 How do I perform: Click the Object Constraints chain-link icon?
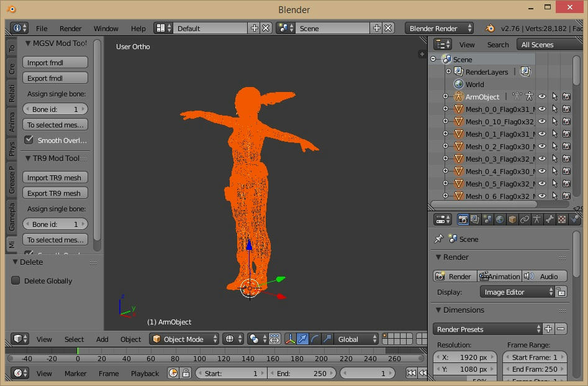[x=525, y=219]
